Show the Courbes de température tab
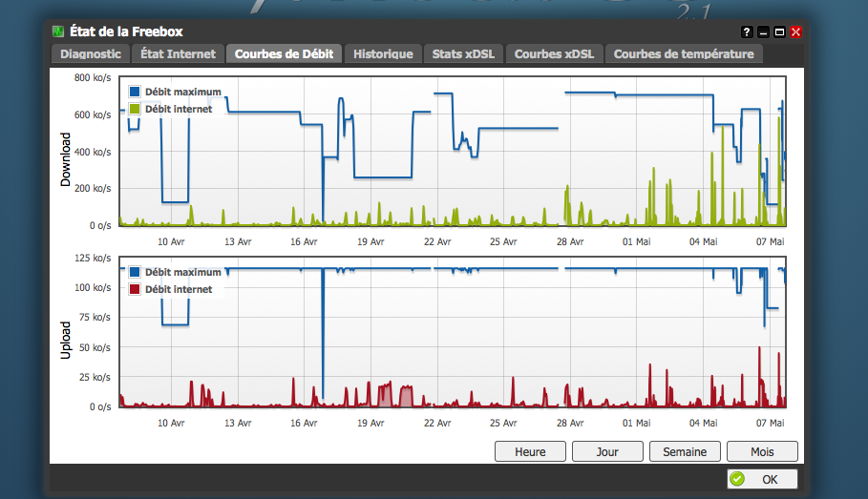Image resolution: width=868 pixels, height=499 pixels. [684, 53]
